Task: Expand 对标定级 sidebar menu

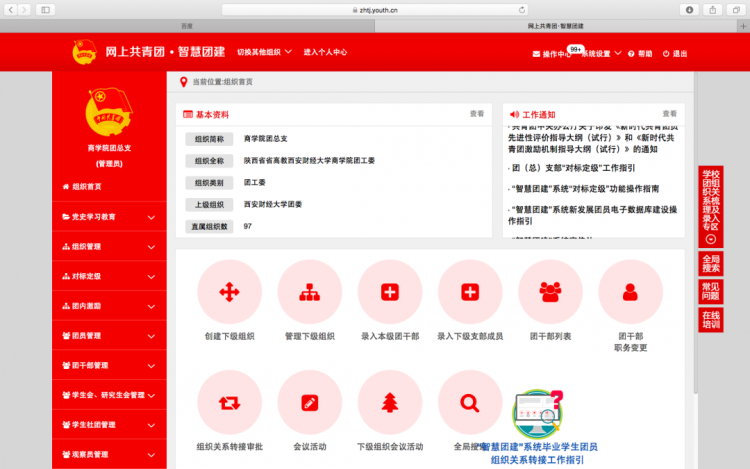Action: point(109,276)
